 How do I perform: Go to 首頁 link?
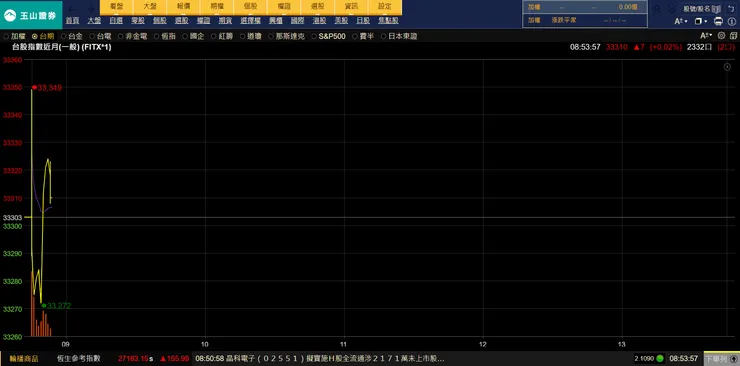[72, 21]
